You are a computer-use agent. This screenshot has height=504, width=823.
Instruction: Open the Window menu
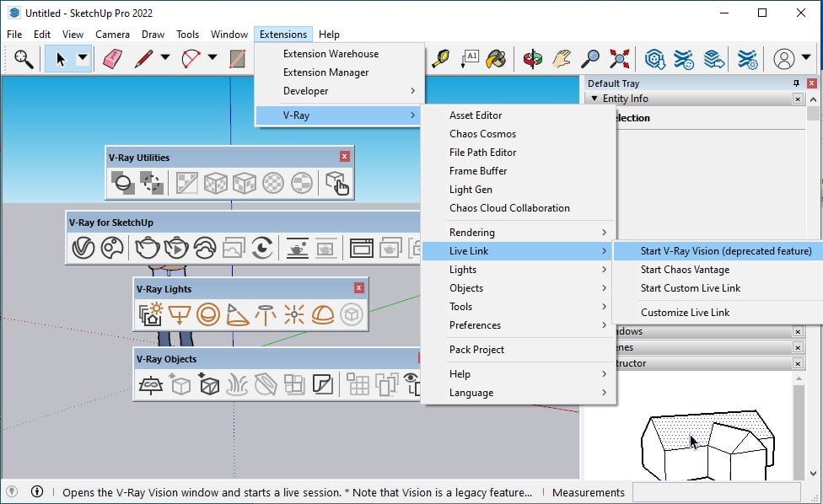[x=229, y=34]
